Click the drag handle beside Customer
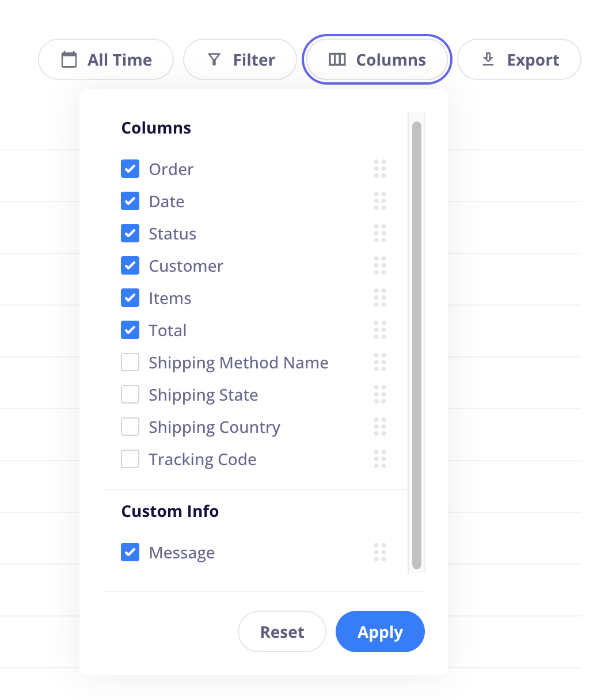 [x=380, y=265]
